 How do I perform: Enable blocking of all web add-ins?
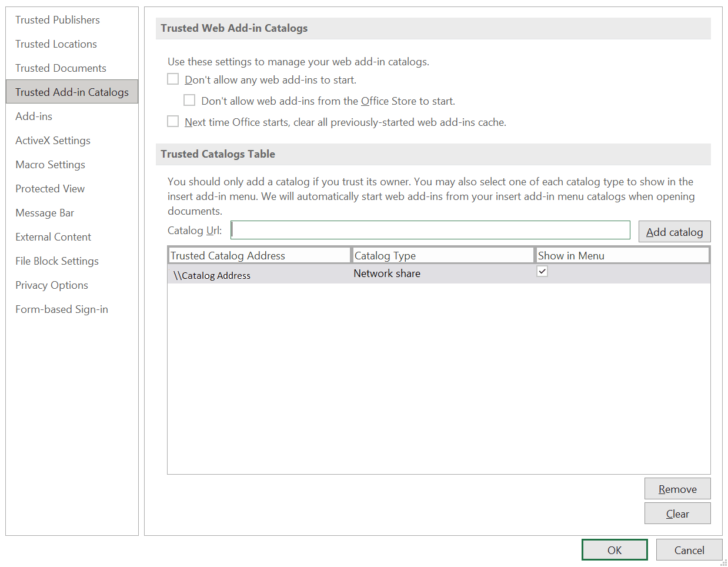[172, 78]
